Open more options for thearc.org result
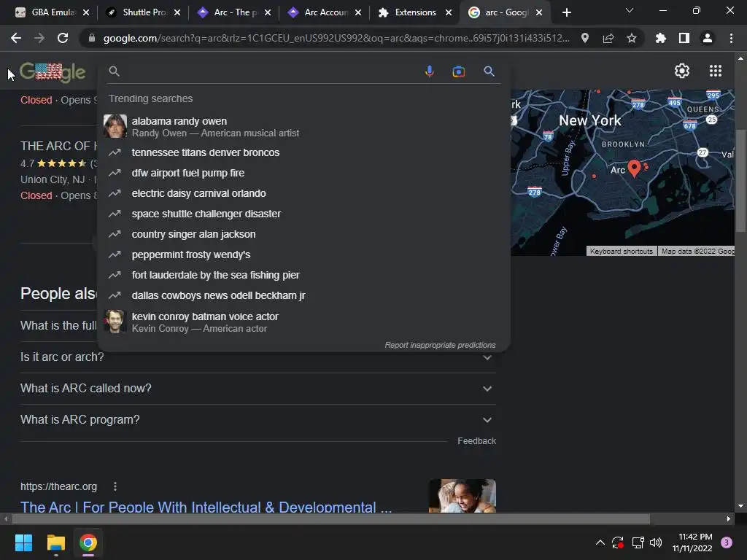This screenshot has height=560, width=747. coord(115,486)
